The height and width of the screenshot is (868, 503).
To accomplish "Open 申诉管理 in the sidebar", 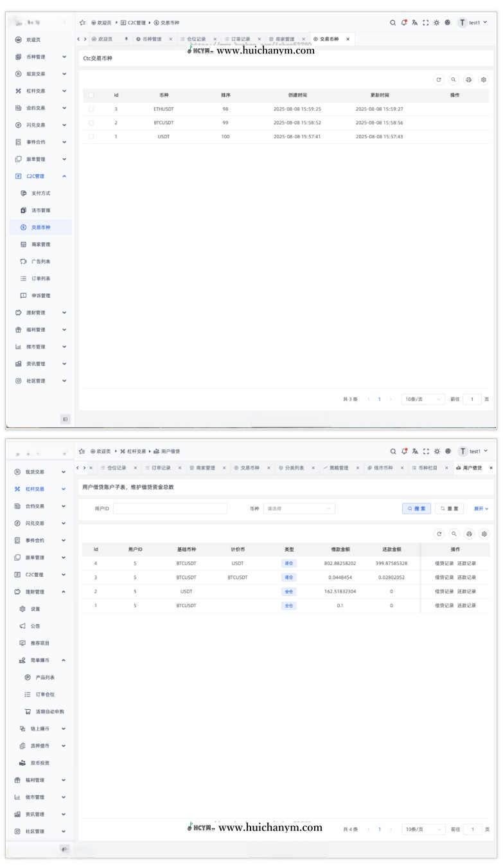I will tap(40, 296).
